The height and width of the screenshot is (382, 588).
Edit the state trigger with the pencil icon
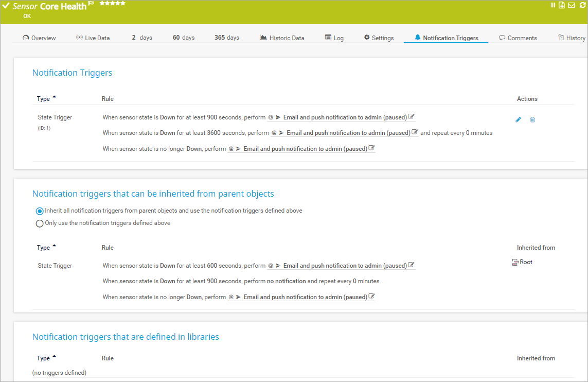click(x=518, y=120)
